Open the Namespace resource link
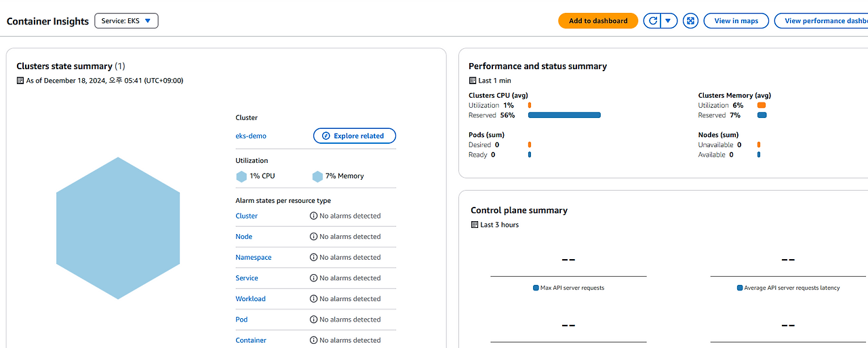Viewport: 868px width, 348px height. pyautogui.click(x=253, y=258)
